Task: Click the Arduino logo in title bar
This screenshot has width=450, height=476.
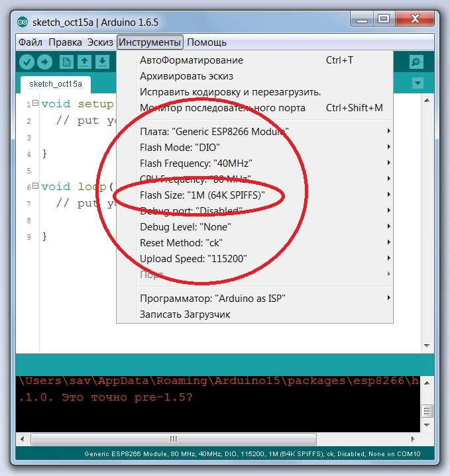Action: 23,22
